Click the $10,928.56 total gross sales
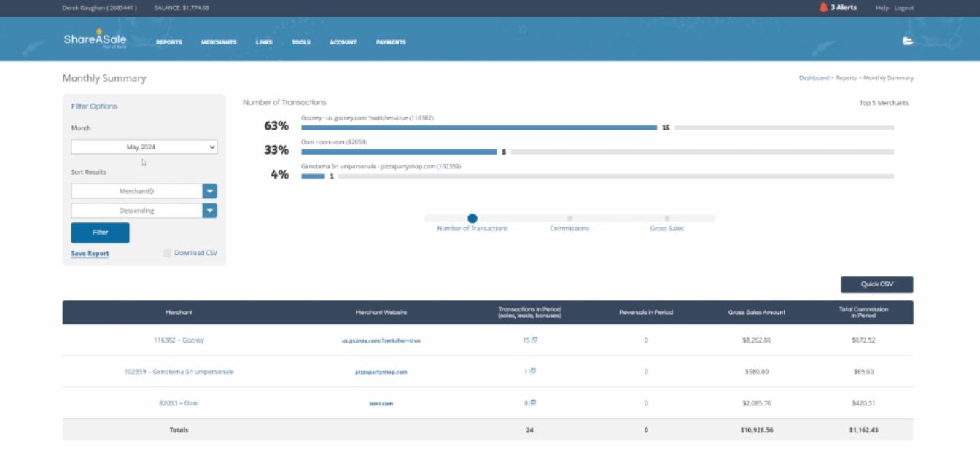Viewport: 980px width, 449px height. tap(757, 430)
